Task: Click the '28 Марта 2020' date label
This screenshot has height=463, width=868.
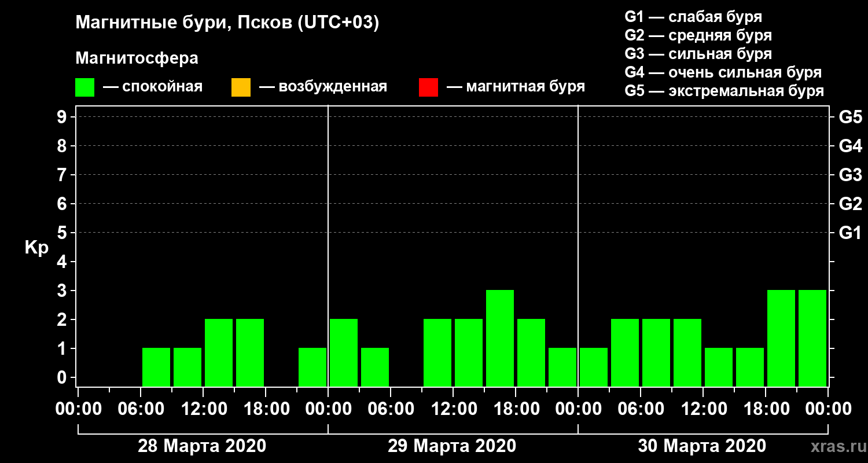Action: click(x=202, y=446)
